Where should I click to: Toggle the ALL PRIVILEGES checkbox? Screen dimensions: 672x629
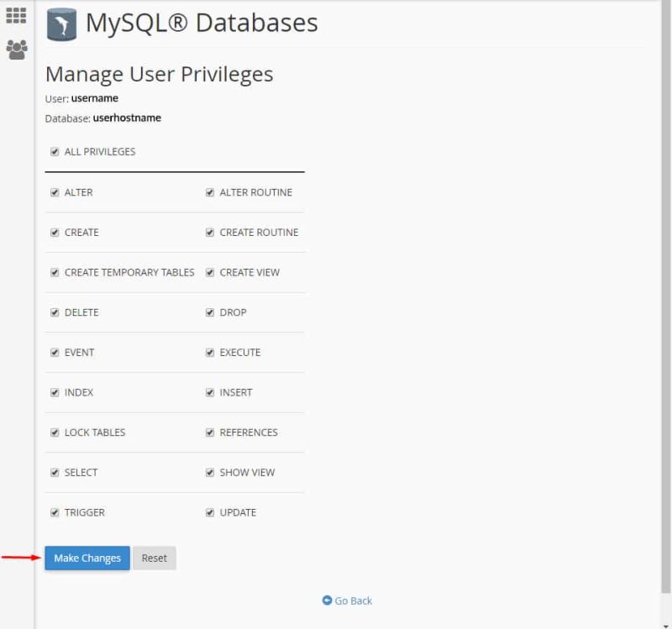[x=54, y=151]
